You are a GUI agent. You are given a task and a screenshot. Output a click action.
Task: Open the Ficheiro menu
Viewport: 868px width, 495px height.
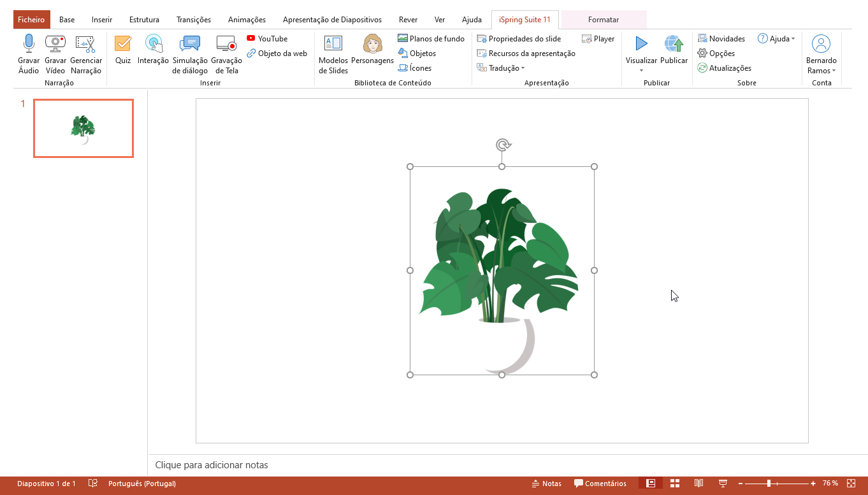[x=31, y=20]
